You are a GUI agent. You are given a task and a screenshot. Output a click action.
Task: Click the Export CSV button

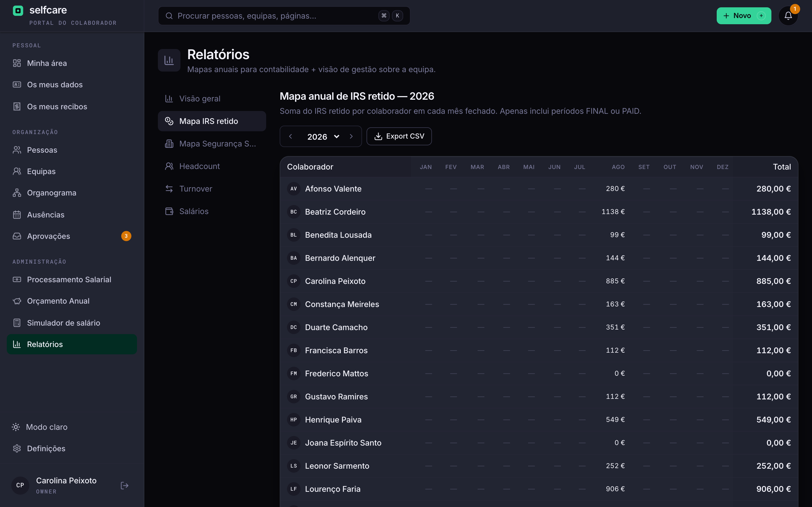[399, 137]
